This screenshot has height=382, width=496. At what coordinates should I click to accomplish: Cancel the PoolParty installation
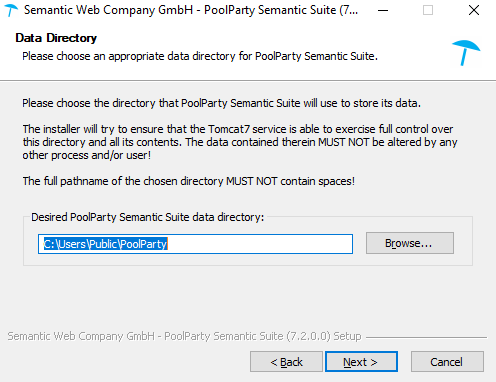click(447, 361)
